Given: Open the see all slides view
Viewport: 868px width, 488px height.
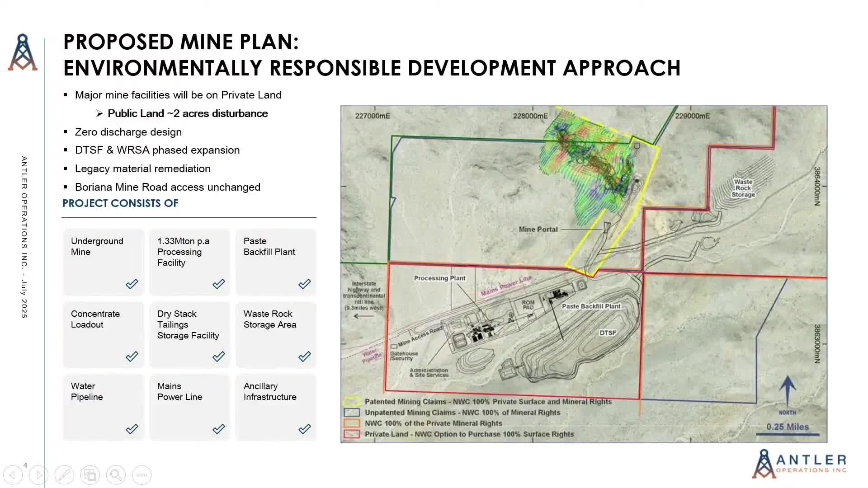Looking at the screenshot, I should tap(90, 475).
